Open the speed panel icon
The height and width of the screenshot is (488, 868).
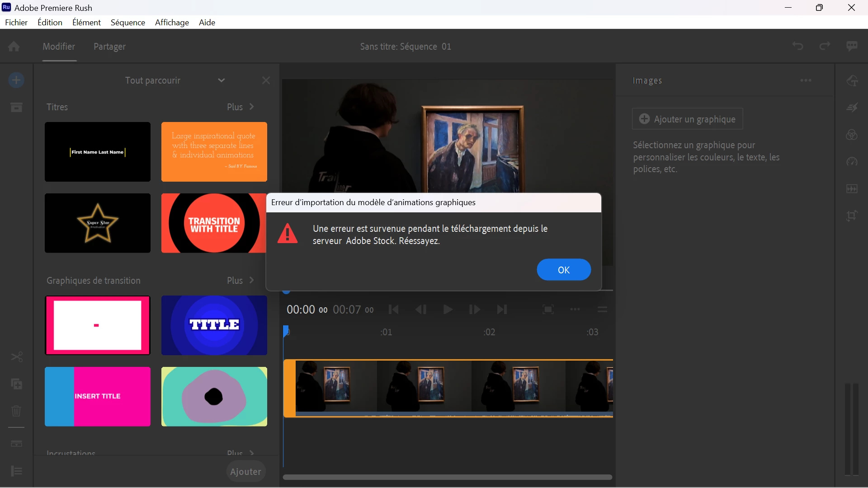(852, 162)
